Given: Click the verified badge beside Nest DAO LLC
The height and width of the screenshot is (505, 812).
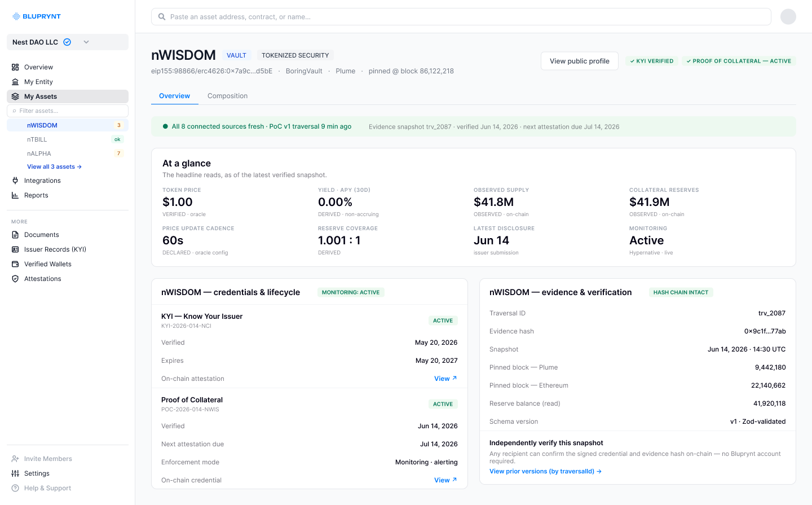Looking at the screenshot, I should 67,42.
